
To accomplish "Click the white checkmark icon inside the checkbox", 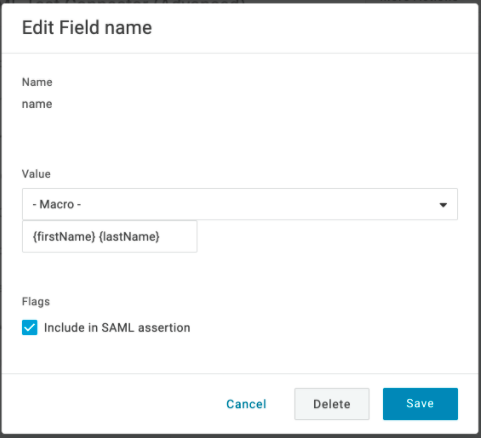I will coord(30,327).
